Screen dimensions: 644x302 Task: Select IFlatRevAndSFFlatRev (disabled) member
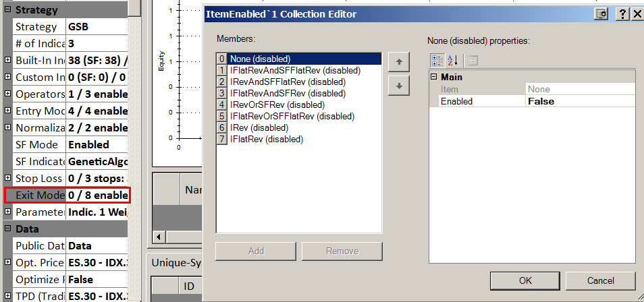pyautogui.click(x=295, y=71)
